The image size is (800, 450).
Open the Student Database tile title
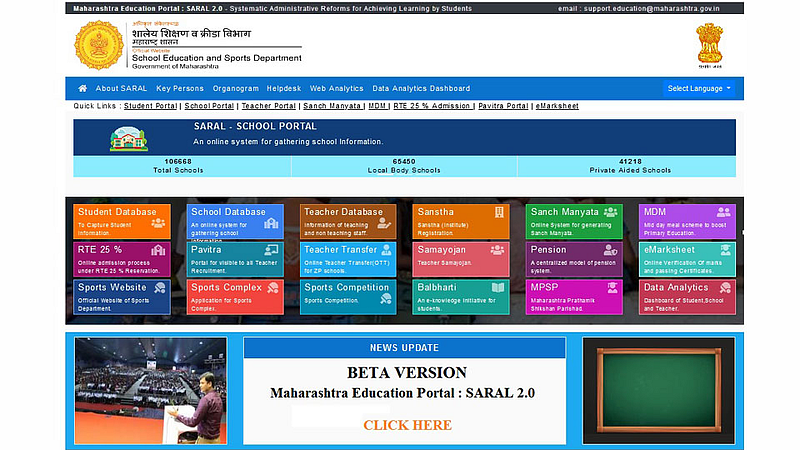117,212
